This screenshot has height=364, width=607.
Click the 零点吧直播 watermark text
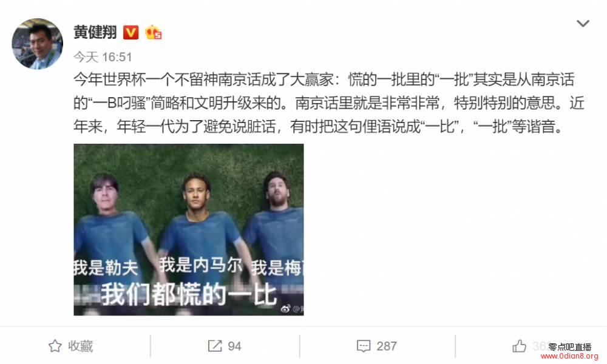pos(569,346)
